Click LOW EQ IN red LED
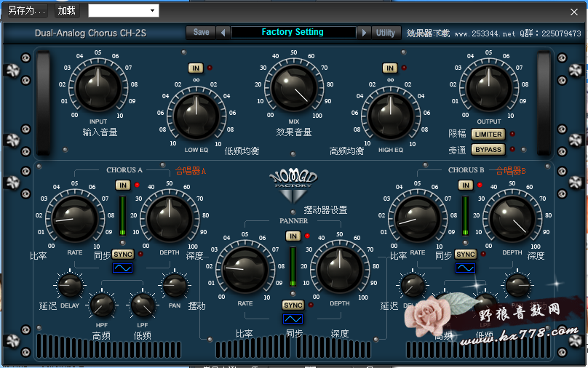Image resolution: width=588 pixels, height=368 pixels. click(210, 68)
